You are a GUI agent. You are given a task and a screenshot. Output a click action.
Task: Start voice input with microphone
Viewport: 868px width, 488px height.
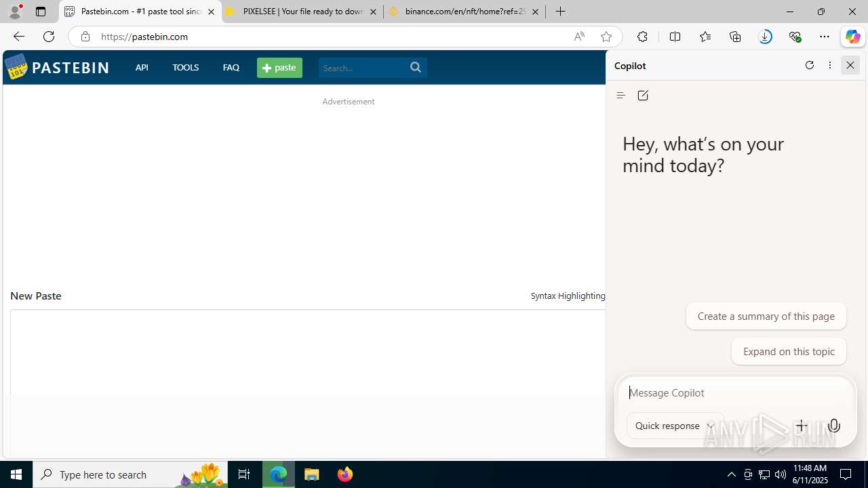tap(834, 426)
